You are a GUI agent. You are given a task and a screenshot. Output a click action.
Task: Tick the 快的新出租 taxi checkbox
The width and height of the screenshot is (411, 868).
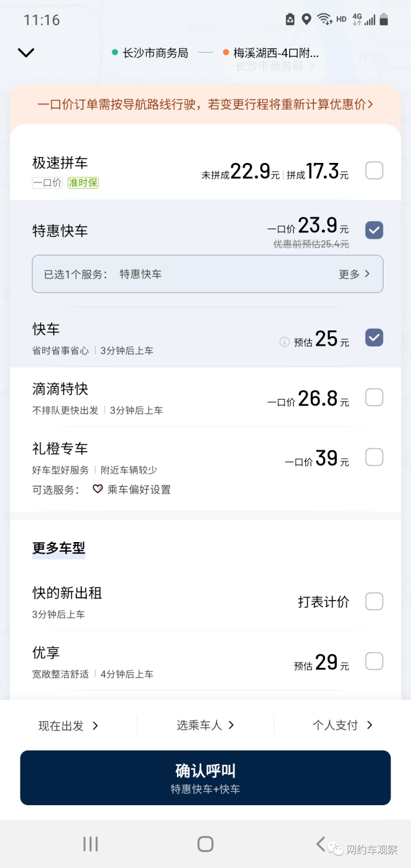click(x=374, y=601)
